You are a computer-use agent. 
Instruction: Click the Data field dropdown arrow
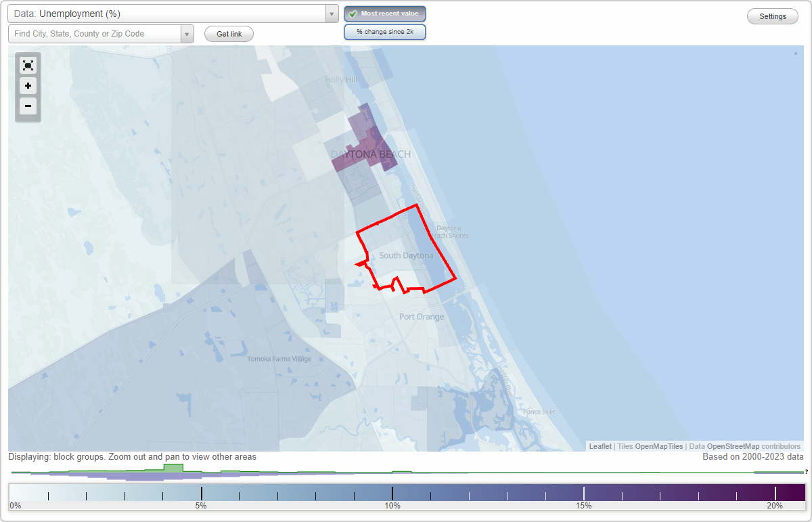(x=331, y=13)
